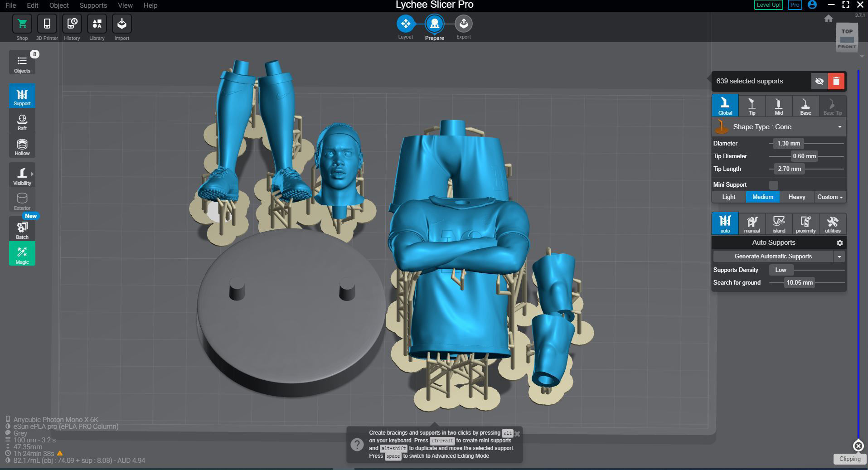Select the Heavy support preset
This screenshot has height=470, width=868.
coord(797,197)
